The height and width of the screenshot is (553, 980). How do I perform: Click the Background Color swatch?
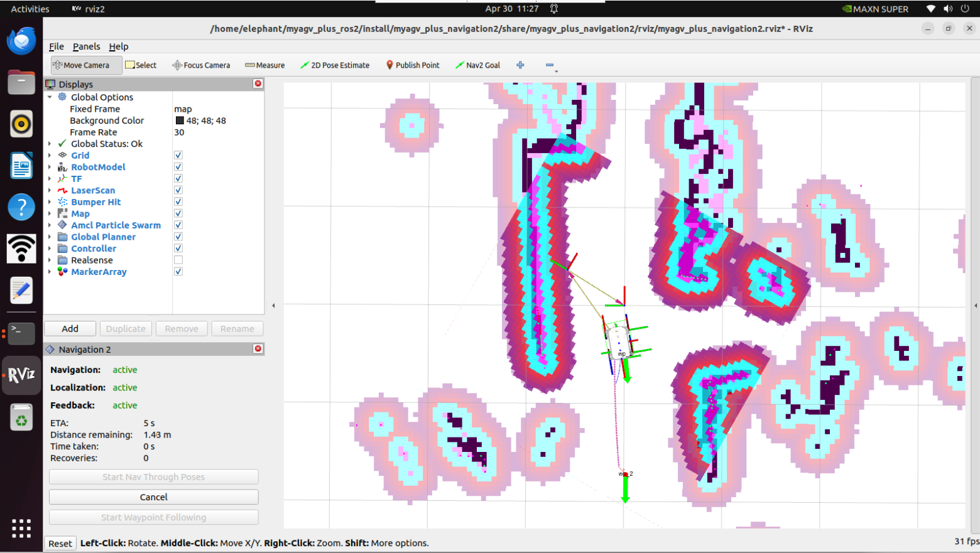180,121
